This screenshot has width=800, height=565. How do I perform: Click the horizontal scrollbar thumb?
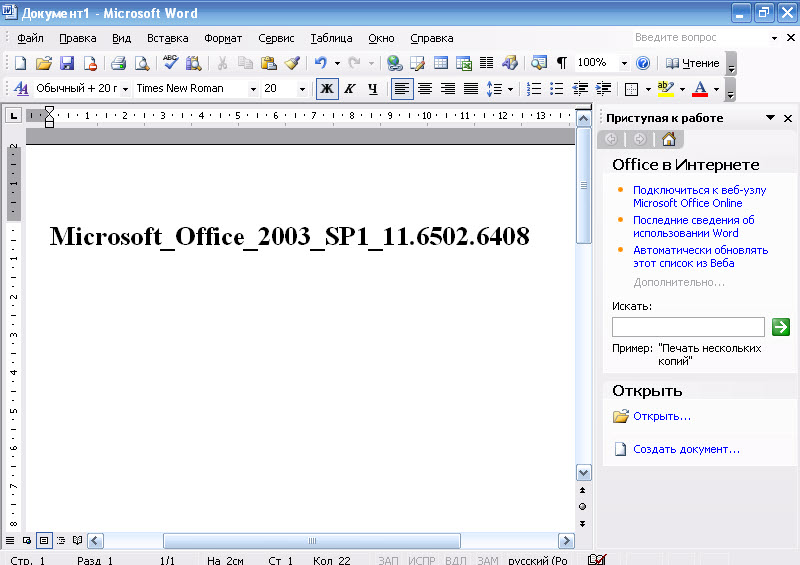tap(312, 541)
